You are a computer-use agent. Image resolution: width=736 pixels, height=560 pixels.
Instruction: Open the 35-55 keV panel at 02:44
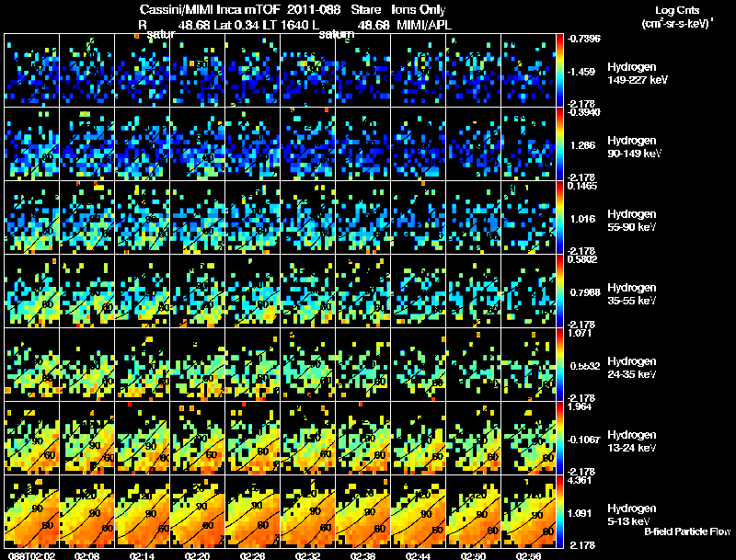click(x=418, y=291)
